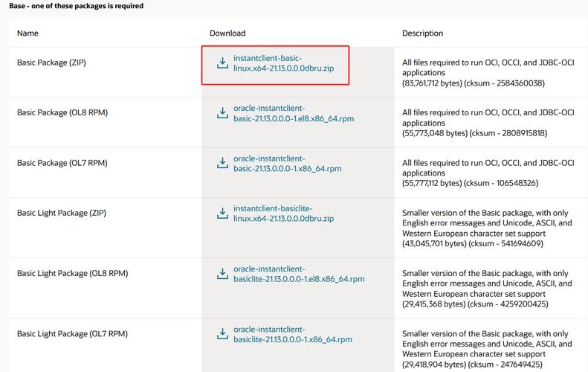Select the "Basic Light Package (ZIP)" name cell
Image resolution: width=588 pixels, height=372 pixels.
62,213
